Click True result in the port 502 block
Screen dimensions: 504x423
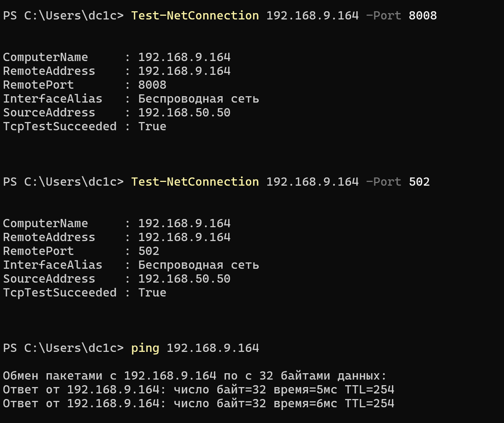pyautogui.click(x=152, y=293)
